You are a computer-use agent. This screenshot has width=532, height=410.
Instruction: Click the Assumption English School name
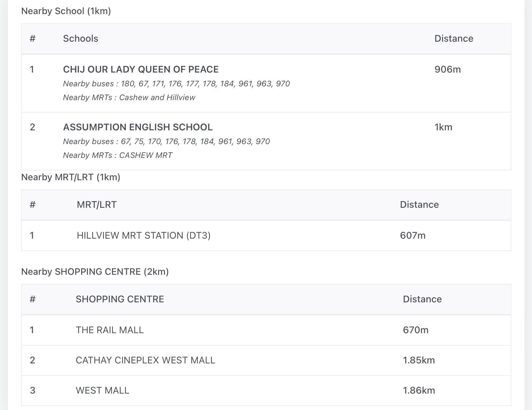point(138,127)
